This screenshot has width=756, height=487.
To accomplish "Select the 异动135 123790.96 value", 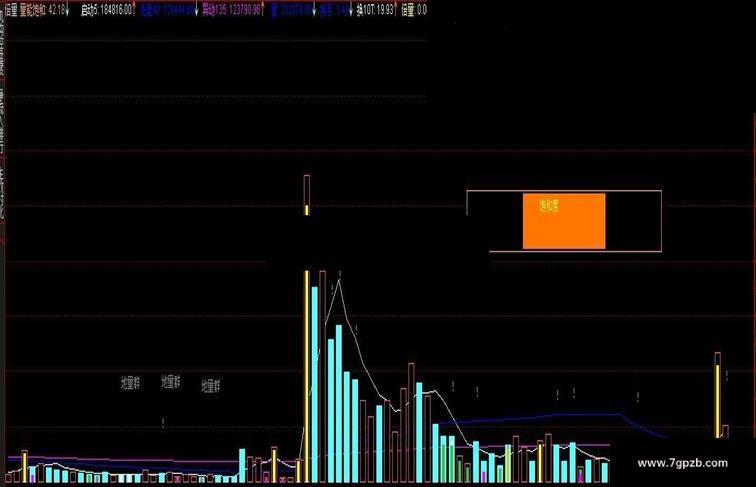I will pyautogui.click(x=233, y=10).
